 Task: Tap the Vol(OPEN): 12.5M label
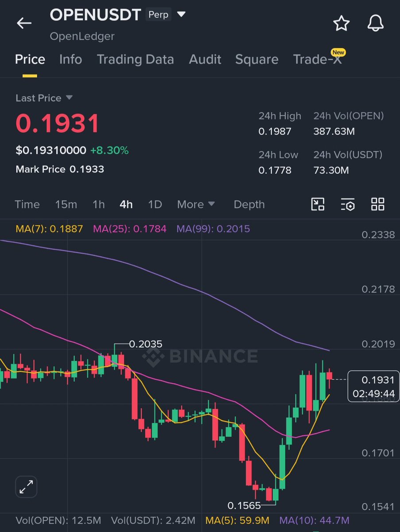coord(58,520)
